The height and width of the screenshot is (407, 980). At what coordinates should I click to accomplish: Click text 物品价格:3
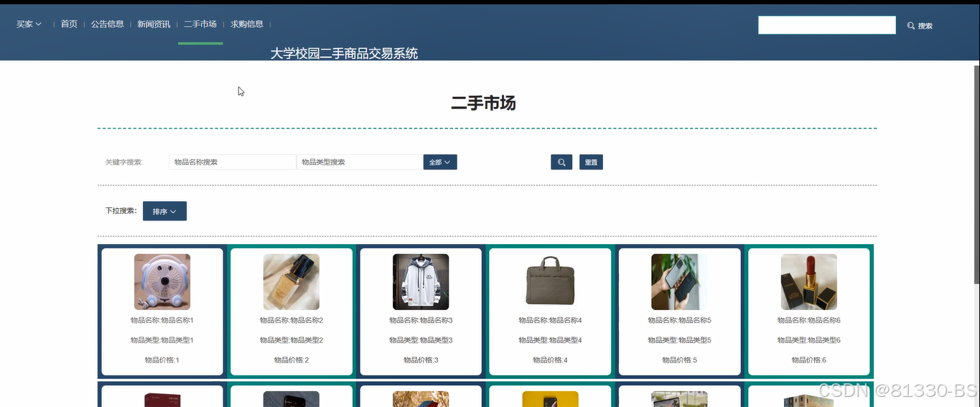tap(421, 360)
